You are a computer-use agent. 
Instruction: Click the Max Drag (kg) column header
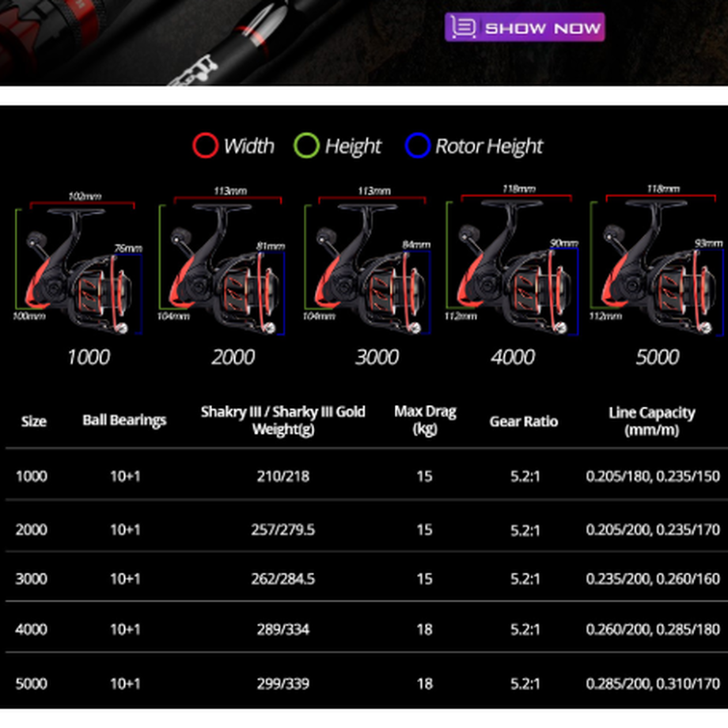[425, 419]
